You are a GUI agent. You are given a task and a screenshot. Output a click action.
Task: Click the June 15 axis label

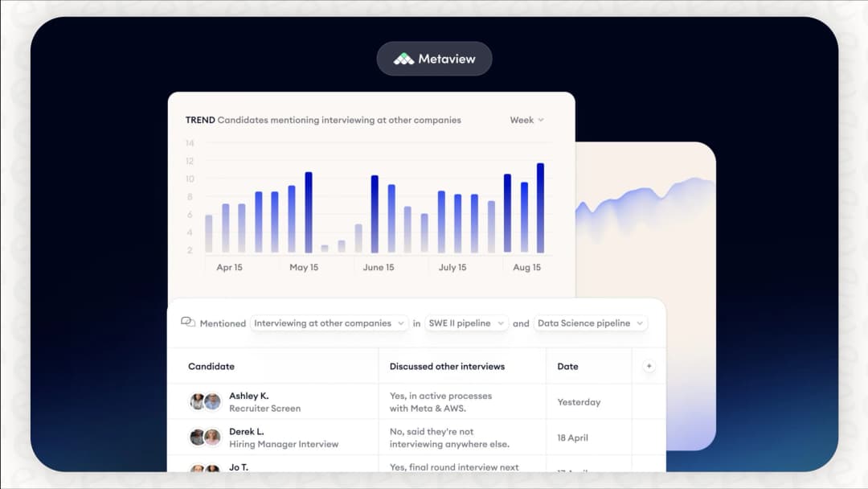pos(378,267)
